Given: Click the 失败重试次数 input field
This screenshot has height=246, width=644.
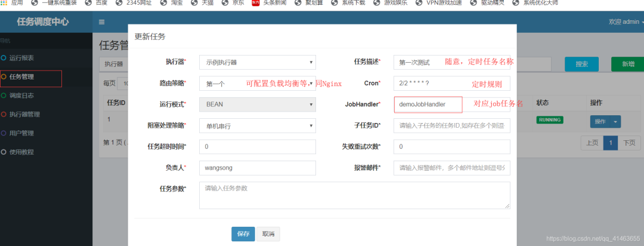Looking at the screenshot, I should (x=452, y=147).
